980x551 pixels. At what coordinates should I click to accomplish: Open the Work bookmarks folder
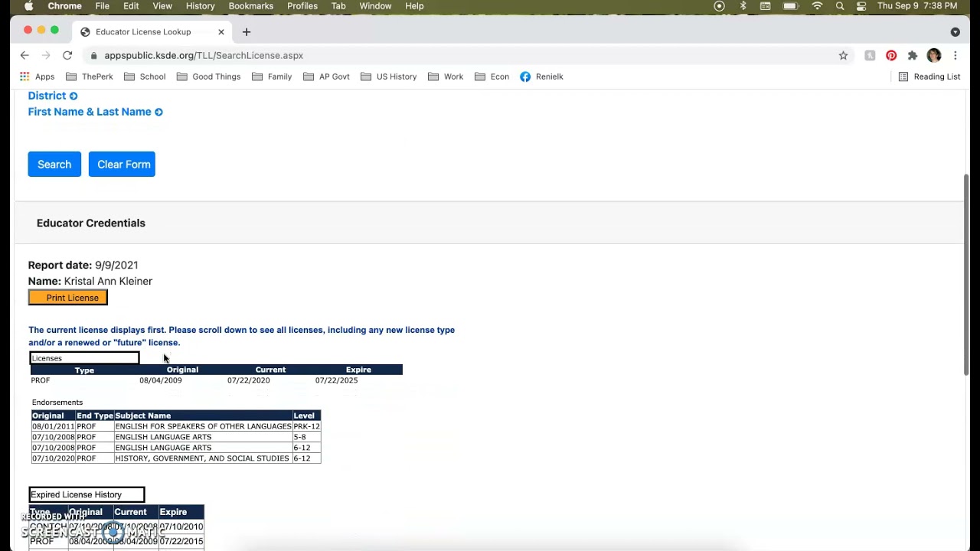(x=446, y=77)
